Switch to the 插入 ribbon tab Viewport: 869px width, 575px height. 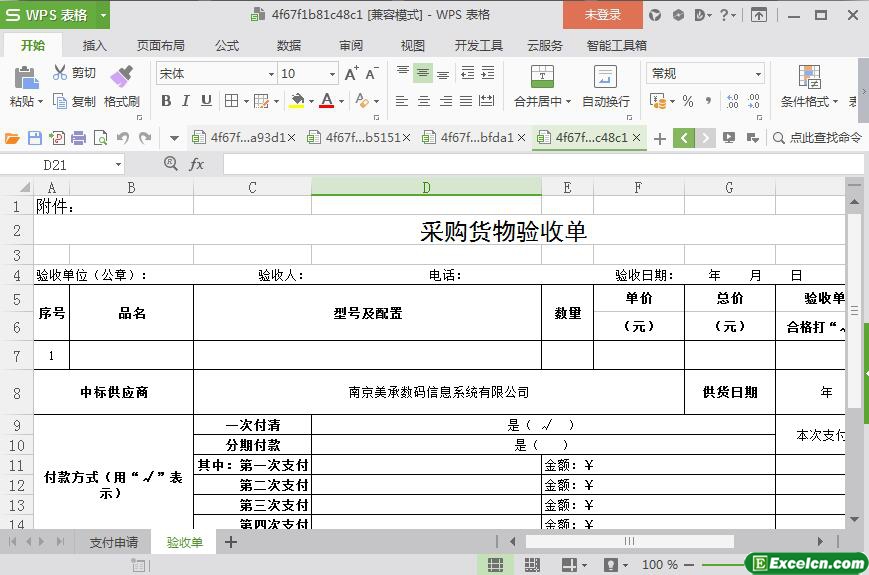(x=94, y=45)
